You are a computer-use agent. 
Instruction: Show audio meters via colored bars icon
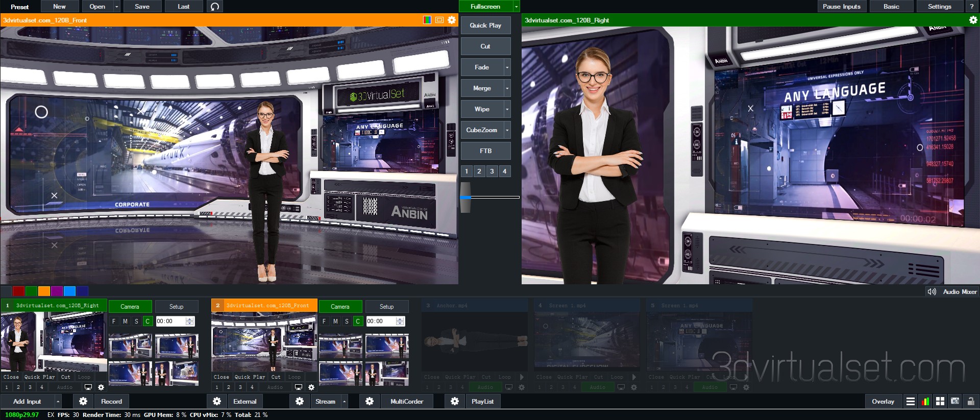click(x=925, y=401)
